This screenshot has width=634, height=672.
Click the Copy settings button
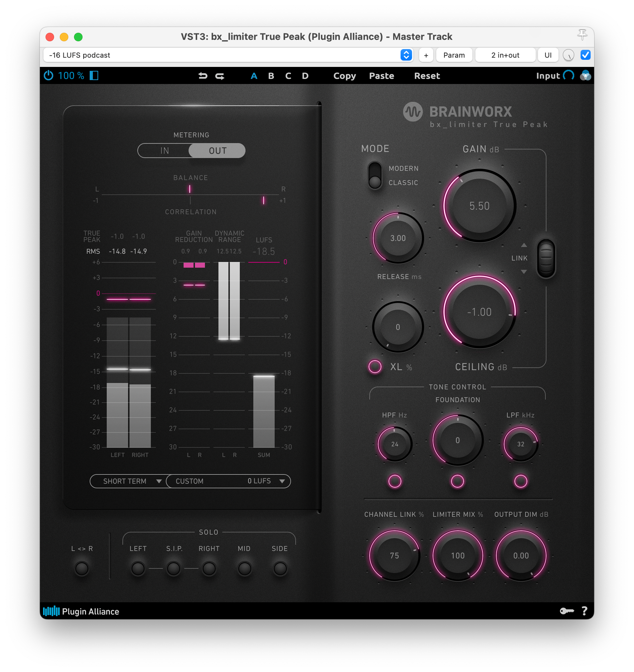[x=344, y=76]
